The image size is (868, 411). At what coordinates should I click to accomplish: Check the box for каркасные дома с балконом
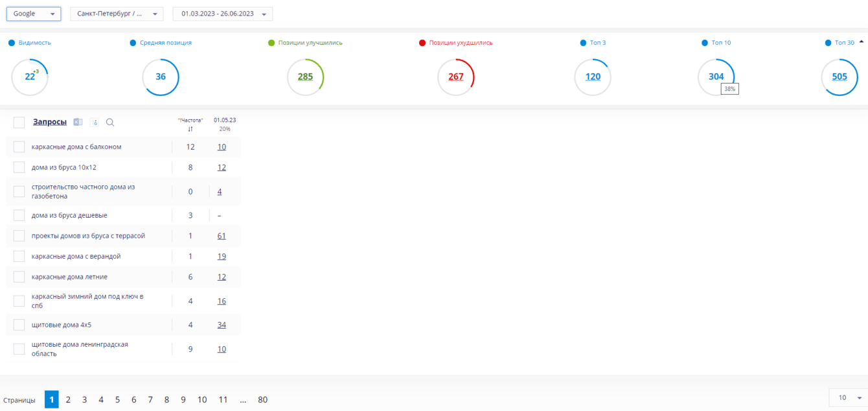[x=19, y=147]
